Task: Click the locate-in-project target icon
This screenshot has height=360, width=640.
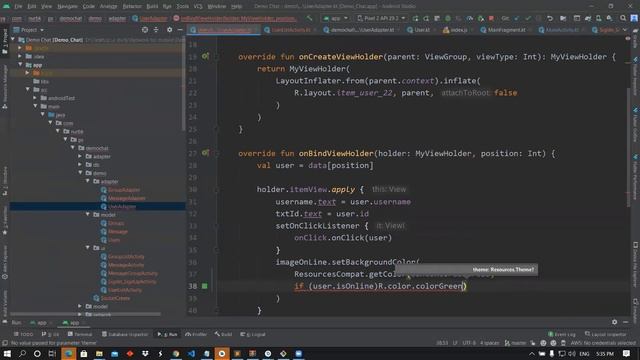Action: coord(145,30)
